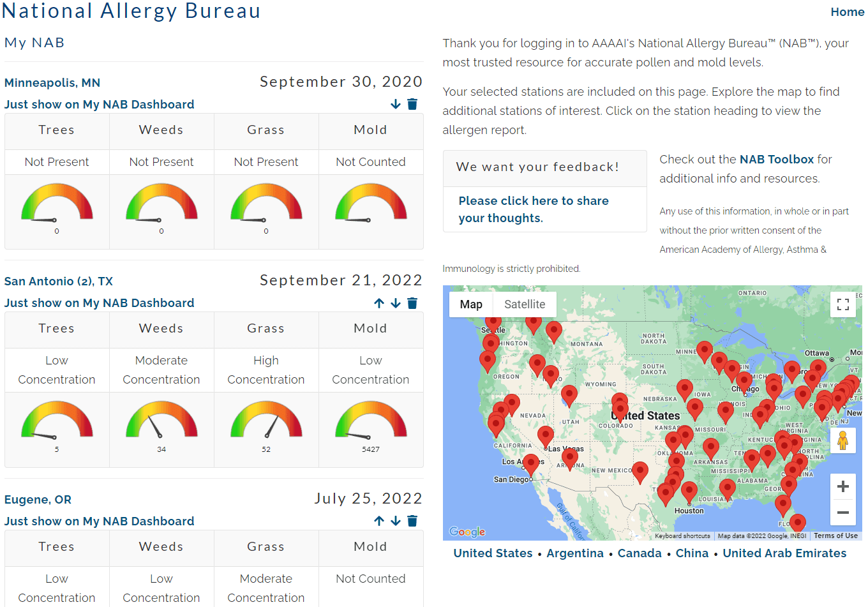Click San Antonio Grass 'High Concentration' text
The height and width of the screenshot is (607, 868).
pyautogui.click(x=266, y=370)
